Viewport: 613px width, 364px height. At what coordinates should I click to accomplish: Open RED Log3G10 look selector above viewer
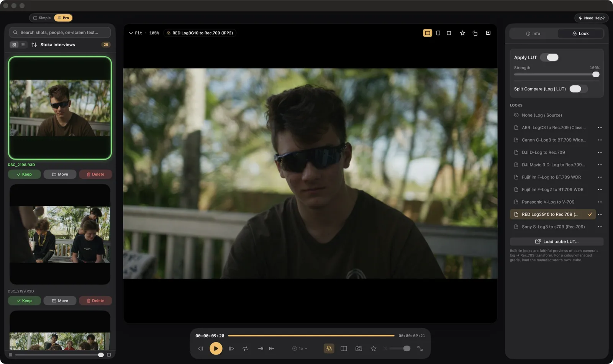pos(200,33)
